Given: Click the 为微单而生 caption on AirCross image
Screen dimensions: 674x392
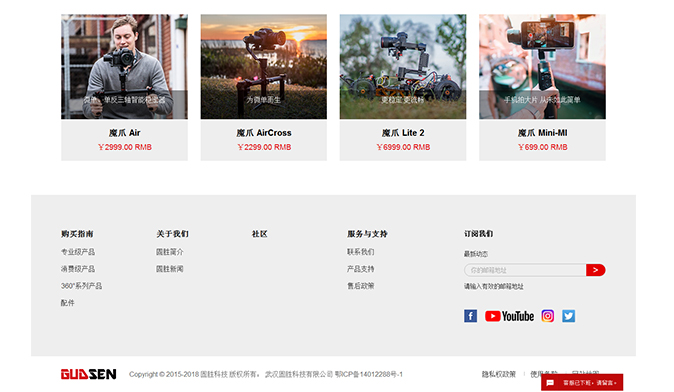Looking at the screenshot, I should [x=263, y=100].
